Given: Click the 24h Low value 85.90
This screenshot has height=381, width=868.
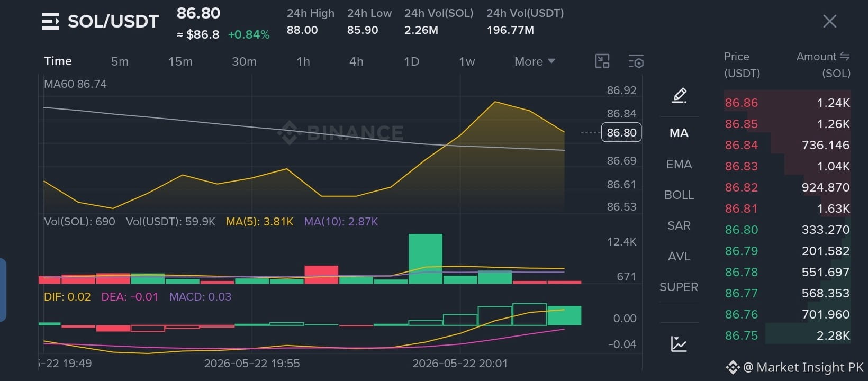Looking at the screenshot, I should [363, 30].
